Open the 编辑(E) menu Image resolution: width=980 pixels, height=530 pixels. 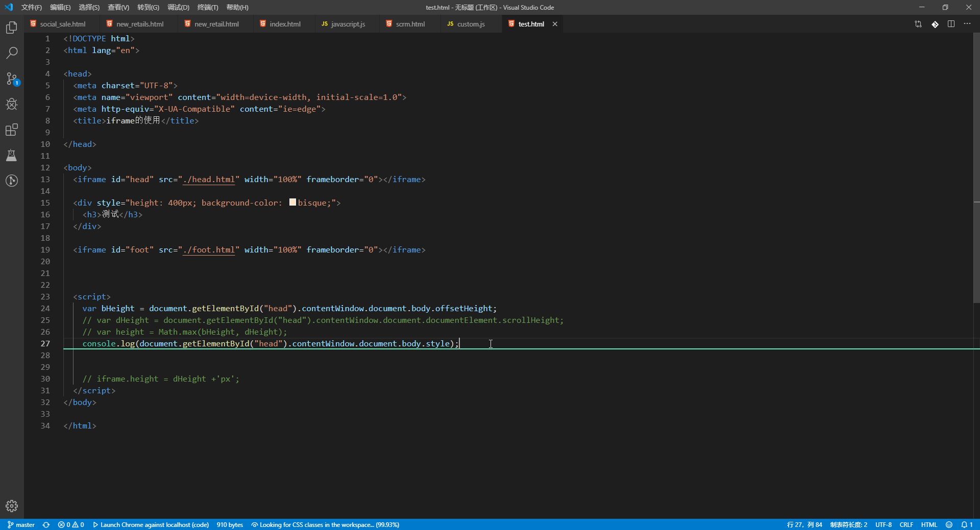pos(60,7)
